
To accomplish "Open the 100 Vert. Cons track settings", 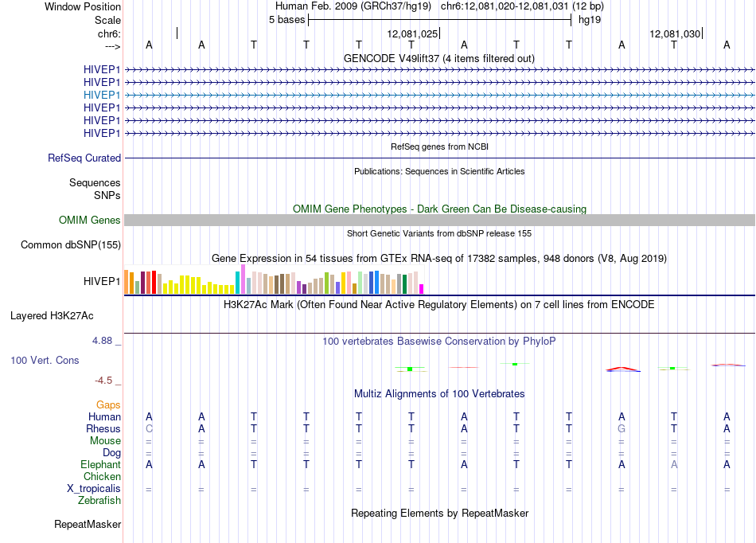I will coord(45,360).
